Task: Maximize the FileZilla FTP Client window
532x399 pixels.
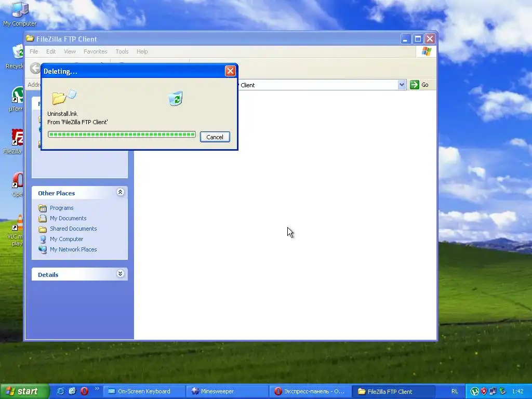Action: pyautogui.click(x=418, y=39)
